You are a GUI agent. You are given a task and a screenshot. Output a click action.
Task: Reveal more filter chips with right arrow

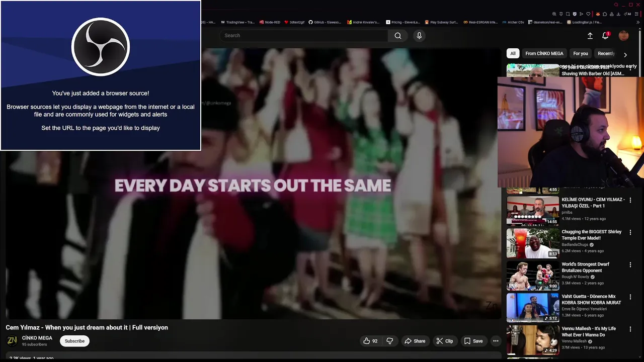coord(625,54)
